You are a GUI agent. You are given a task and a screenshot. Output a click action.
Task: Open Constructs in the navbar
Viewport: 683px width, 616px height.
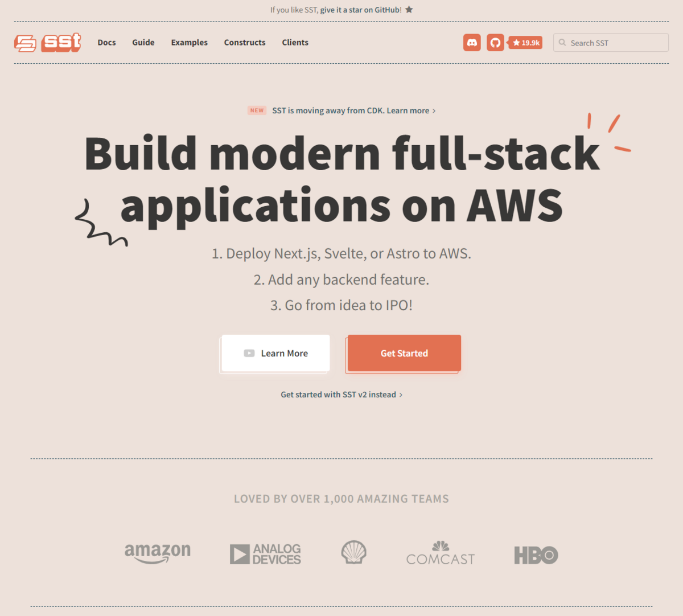[245, 43]
